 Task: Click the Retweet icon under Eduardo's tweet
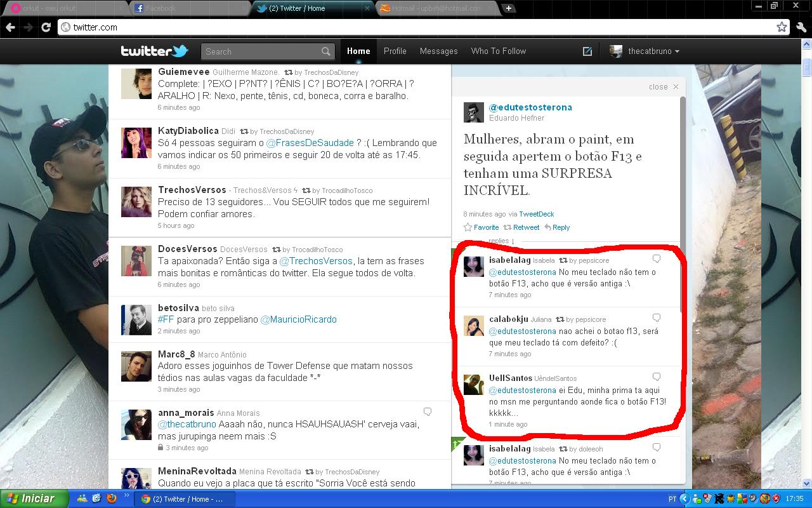tap(507, 227)
